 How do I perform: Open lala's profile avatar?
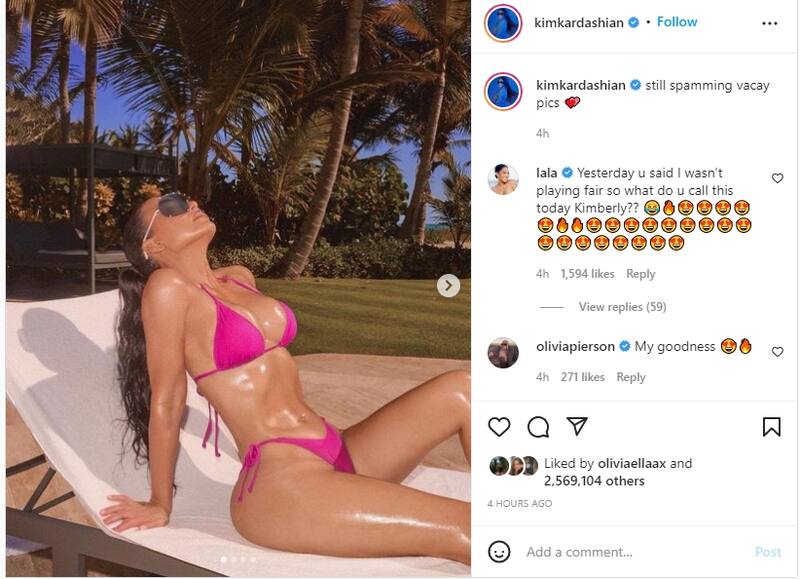pos(503,180)
